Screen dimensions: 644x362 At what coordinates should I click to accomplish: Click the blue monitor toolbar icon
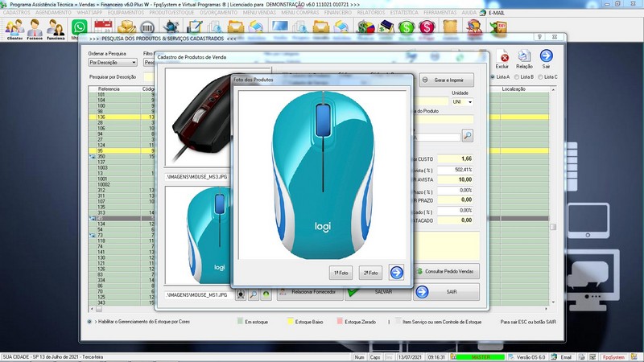tap(279, 27)
